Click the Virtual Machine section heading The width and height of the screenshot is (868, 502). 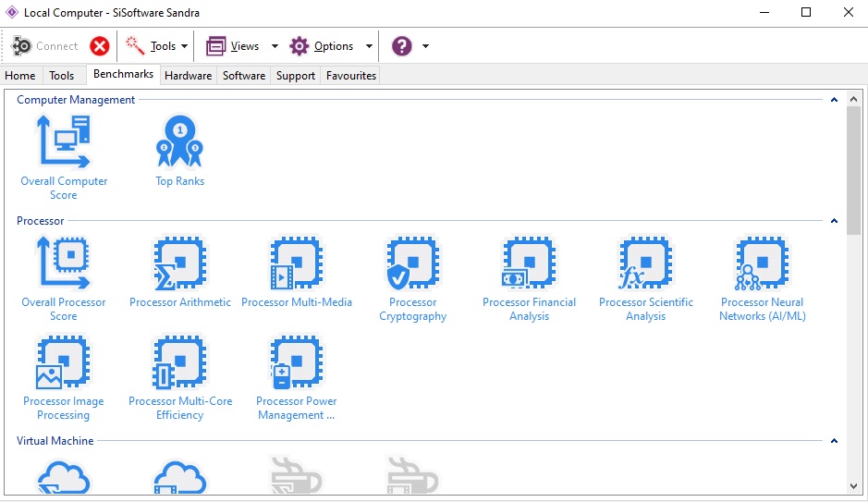(x=55, y=441)
